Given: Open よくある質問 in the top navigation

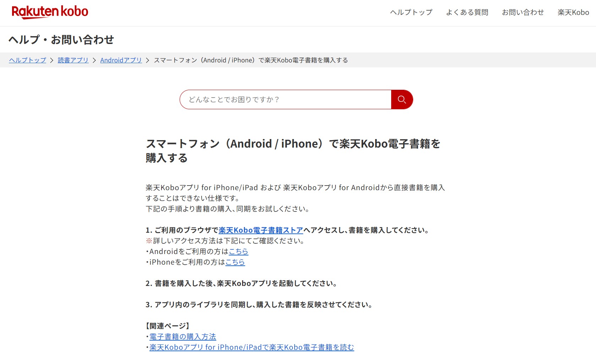Looking at the screenshot, I should pyautogui.click(x=467, y=12).
